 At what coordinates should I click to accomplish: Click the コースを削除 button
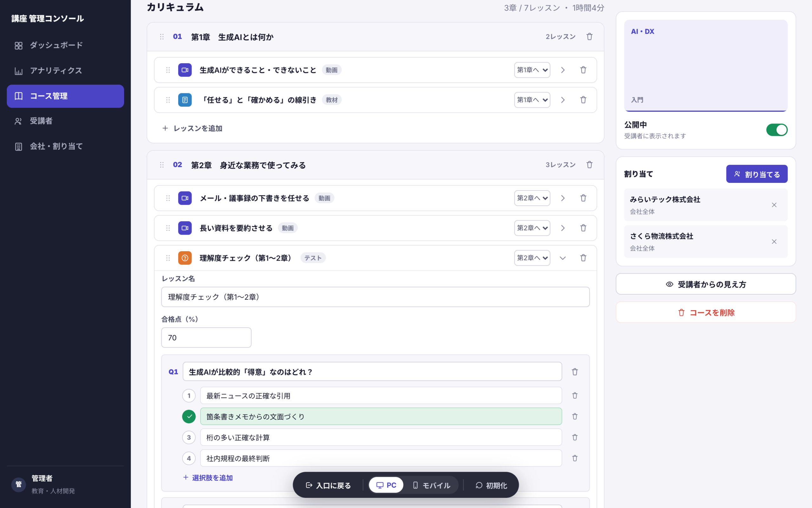coord(706,312)
